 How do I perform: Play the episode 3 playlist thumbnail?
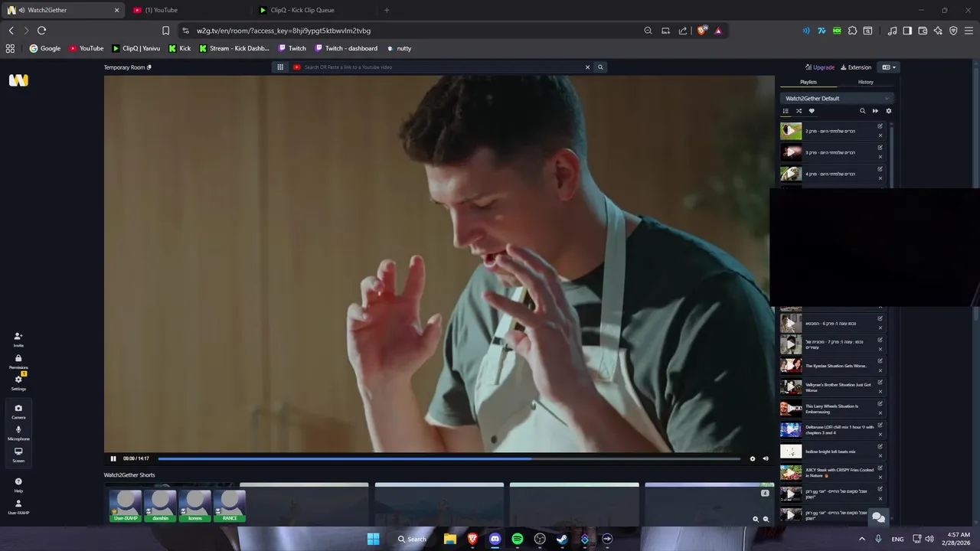coord(791,152)
